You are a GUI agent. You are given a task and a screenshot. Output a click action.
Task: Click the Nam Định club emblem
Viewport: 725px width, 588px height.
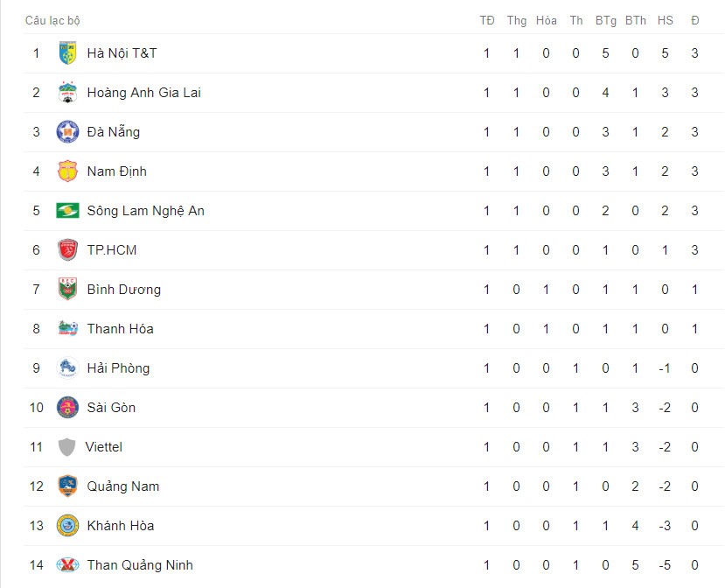[67, 171]
